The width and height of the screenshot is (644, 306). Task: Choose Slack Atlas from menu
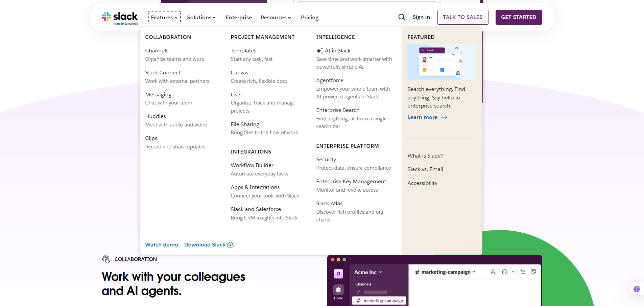(x=329, y=204)
